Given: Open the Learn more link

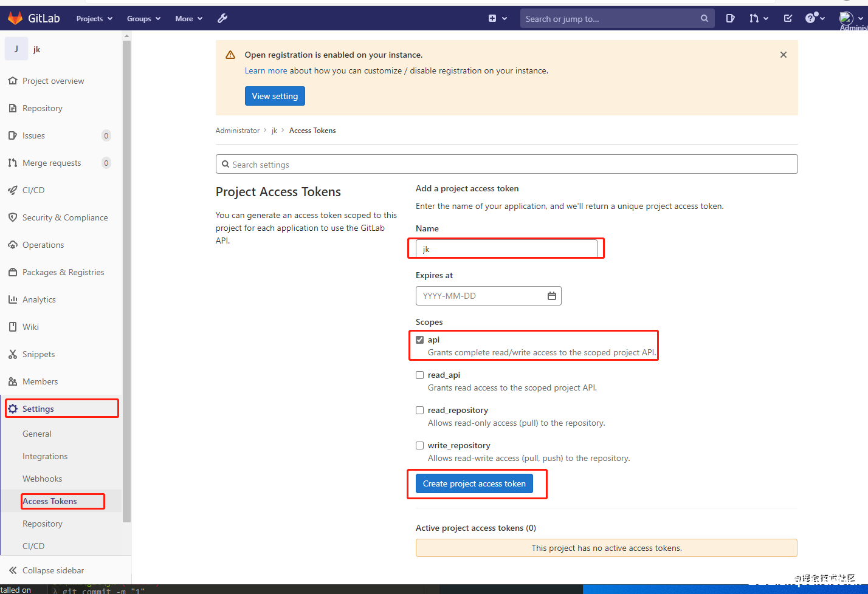Looking at the screenshot, I should pyautogui.click(x=266, y=70).
